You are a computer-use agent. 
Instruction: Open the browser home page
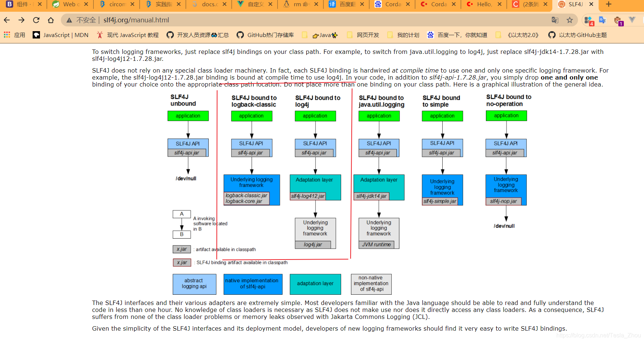point(51,20)
